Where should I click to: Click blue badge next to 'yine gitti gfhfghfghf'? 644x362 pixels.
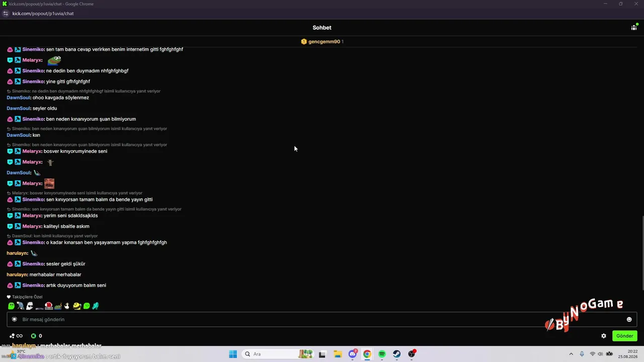[18, 81]
